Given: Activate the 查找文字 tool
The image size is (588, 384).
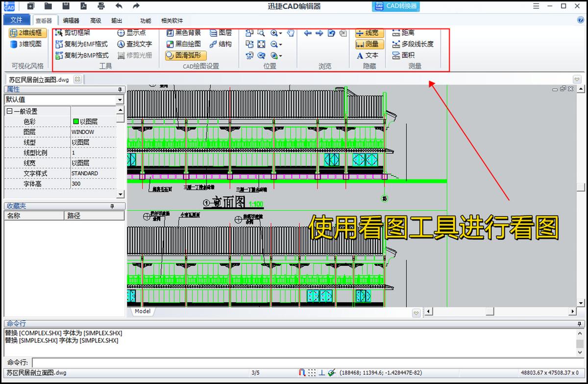Looking at the screenshot, I should (136, 45).
